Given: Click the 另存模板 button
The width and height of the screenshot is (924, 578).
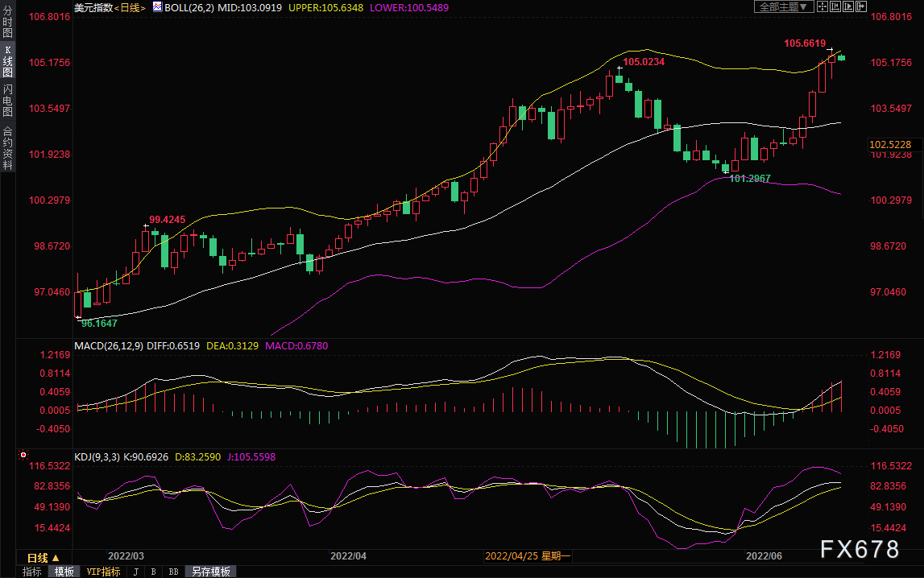Looking at the screenshot, I should [x=210, y=572].
